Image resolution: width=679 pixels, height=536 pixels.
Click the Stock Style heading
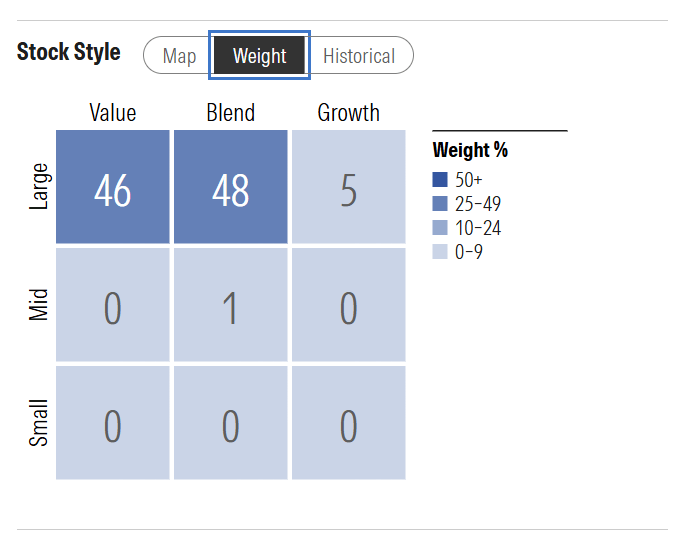point(69,53)
